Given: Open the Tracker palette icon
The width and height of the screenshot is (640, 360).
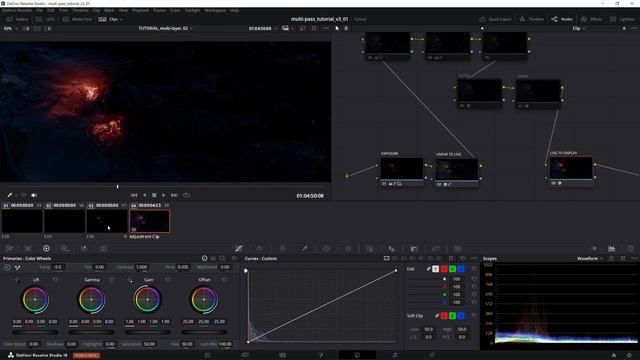Looking at the screenshot, I should (348, 248).
